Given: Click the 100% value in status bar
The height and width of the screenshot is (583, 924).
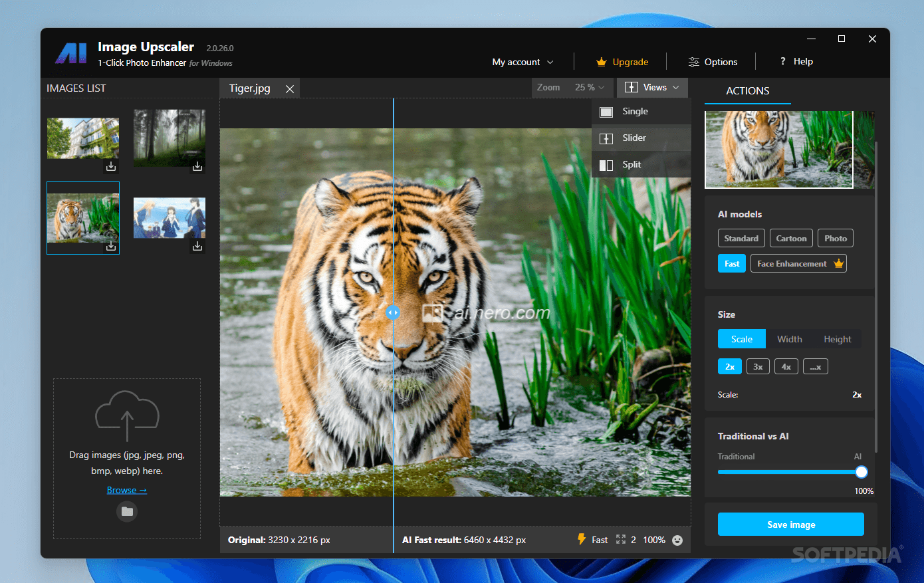Looking at the screenshot, I should coord(654,540).
